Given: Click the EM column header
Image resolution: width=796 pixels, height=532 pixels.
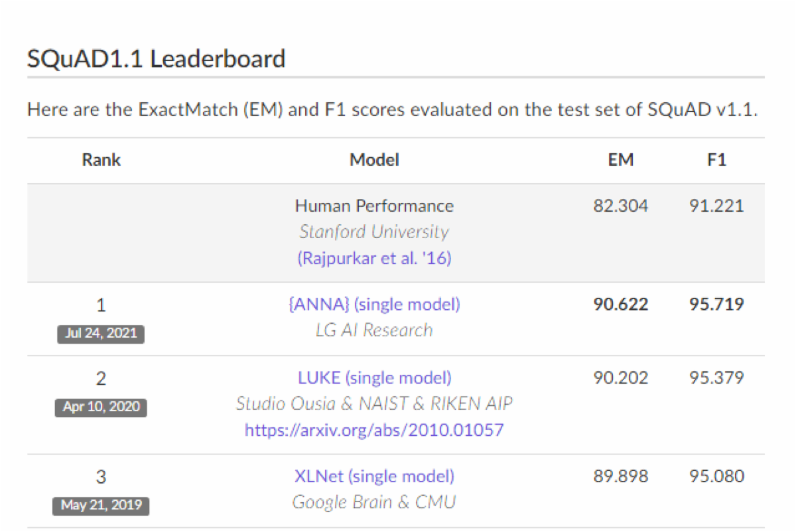Looking at the screenshot, I should (x=620, y=160).
